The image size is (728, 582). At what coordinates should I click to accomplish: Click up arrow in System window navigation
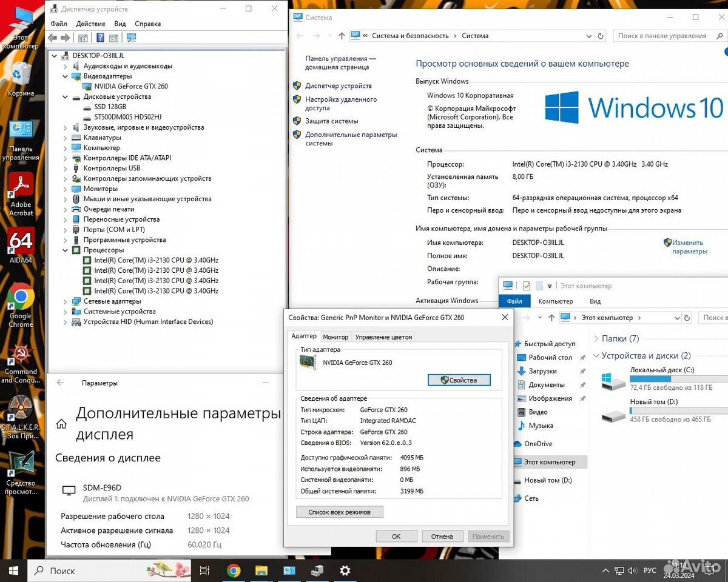tap(342, 36)
